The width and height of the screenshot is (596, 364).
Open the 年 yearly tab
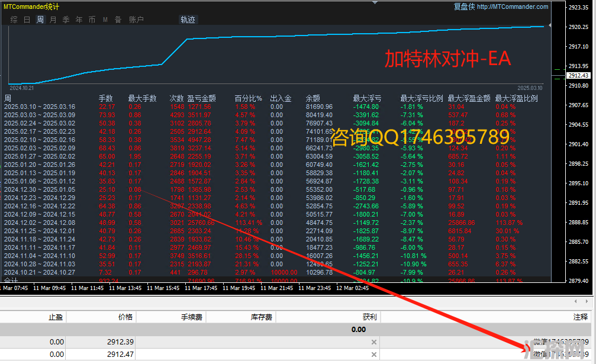[x=79, y=20]
